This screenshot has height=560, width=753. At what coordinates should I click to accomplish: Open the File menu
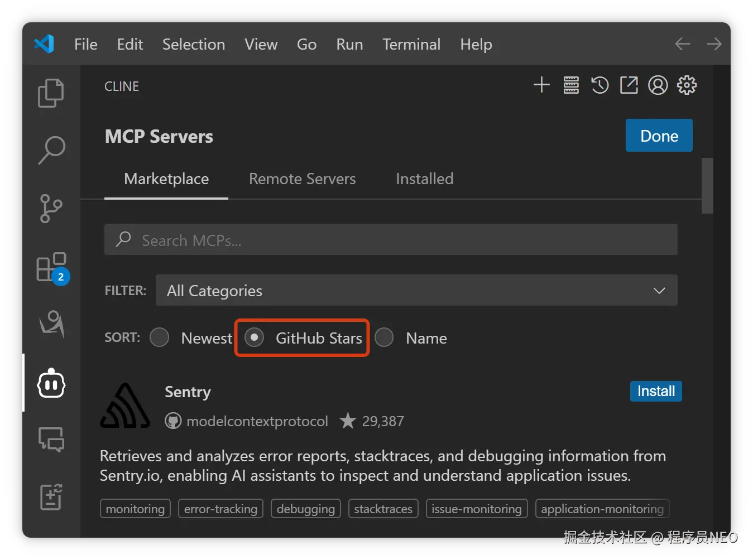[x=86, y=44]
